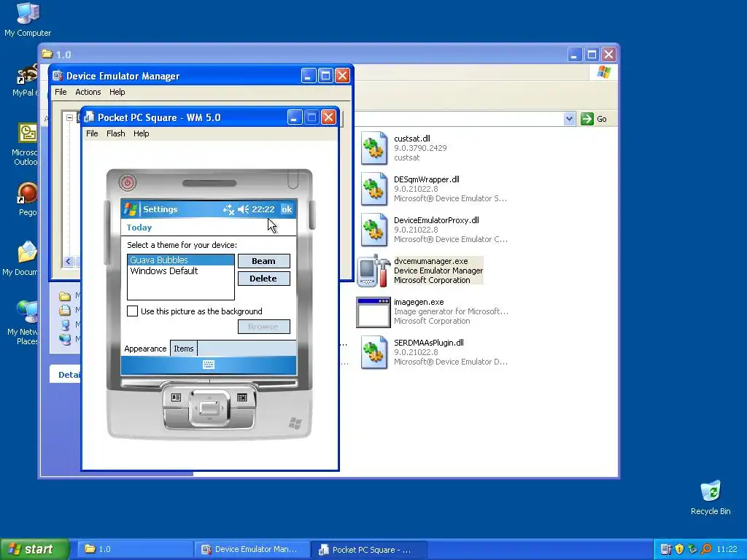
Task: Open File menu in Pocket PC Square window
Action: point(92,133)
